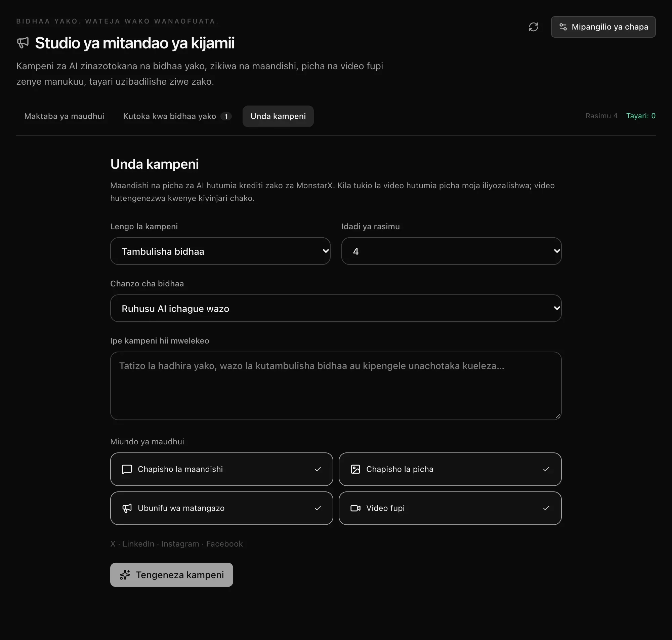The height and width of the screenshot is (640, 672).
Task: Click the megaphone icon beside Studio title
Action: tap(23, 43)
